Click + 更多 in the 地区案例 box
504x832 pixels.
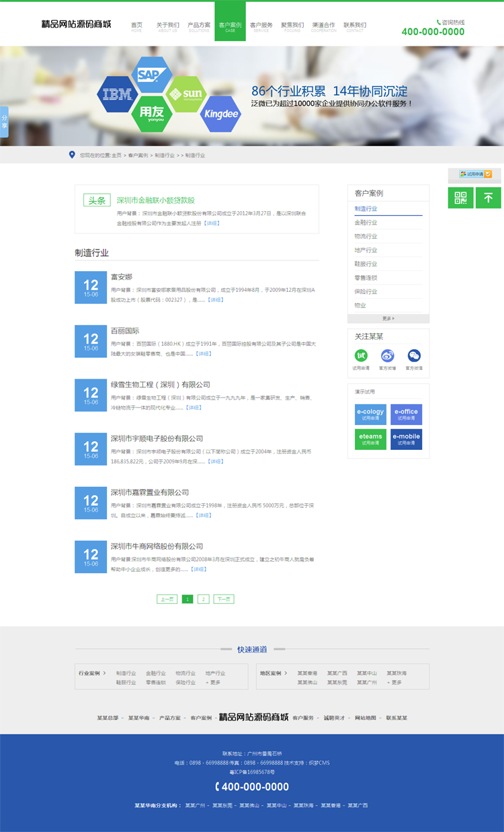[394, 682]
